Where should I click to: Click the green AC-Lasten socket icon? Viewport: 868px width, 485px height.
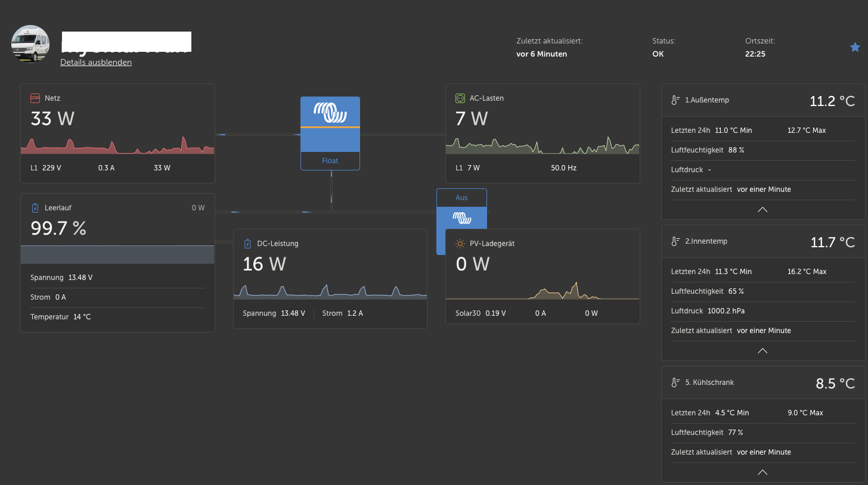coord(460,98)
